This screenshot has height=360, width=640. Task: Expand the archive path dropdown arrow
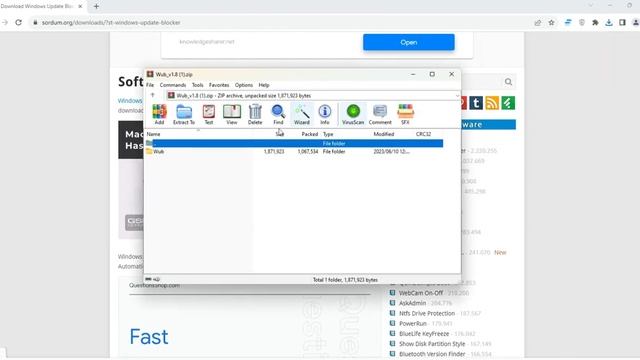[457, 96]
